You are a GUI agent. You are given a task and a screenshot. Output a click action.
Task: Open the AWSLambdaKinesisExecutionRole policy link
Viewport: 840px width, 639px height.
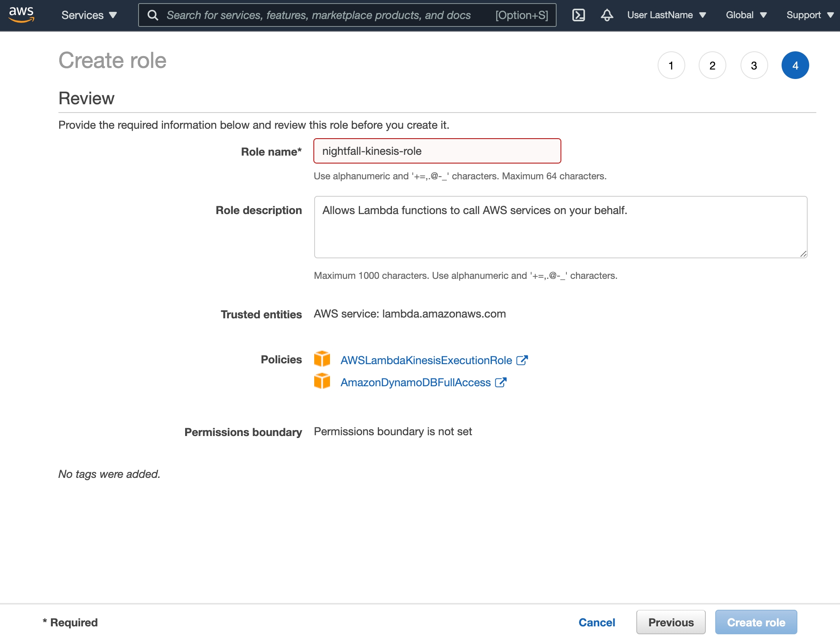coord(426,360)
